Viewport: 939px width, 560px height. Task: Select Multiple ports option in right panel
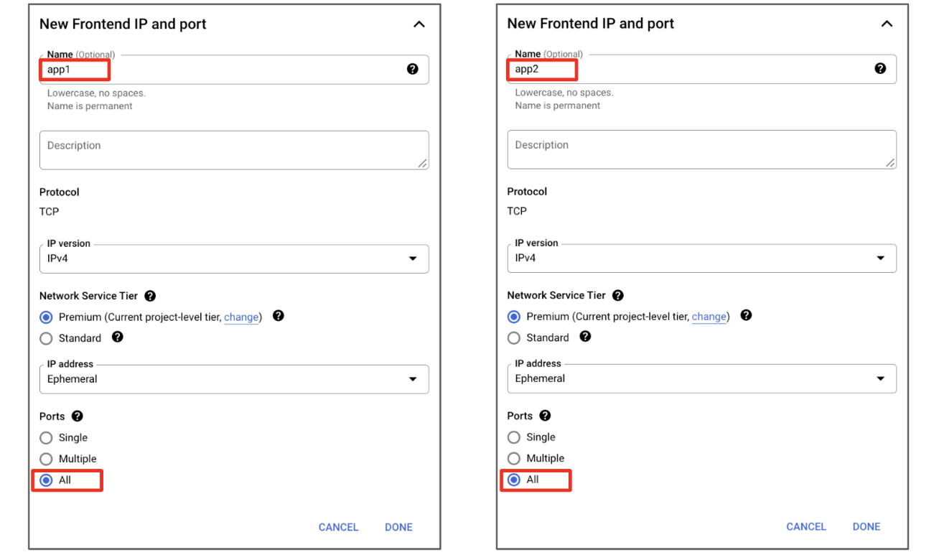pyautogui.click(x=514, y=459)
